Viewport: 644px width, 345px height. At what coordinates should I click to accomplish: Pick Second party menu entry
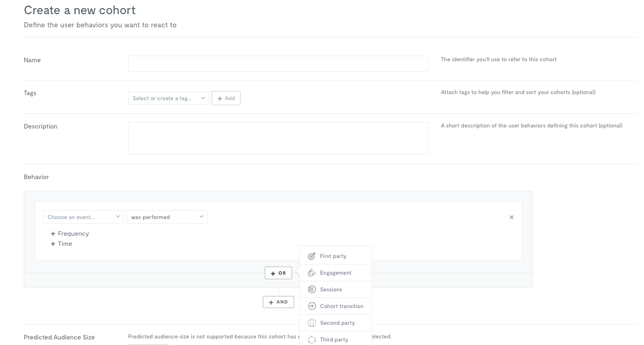tap(336, 323)
